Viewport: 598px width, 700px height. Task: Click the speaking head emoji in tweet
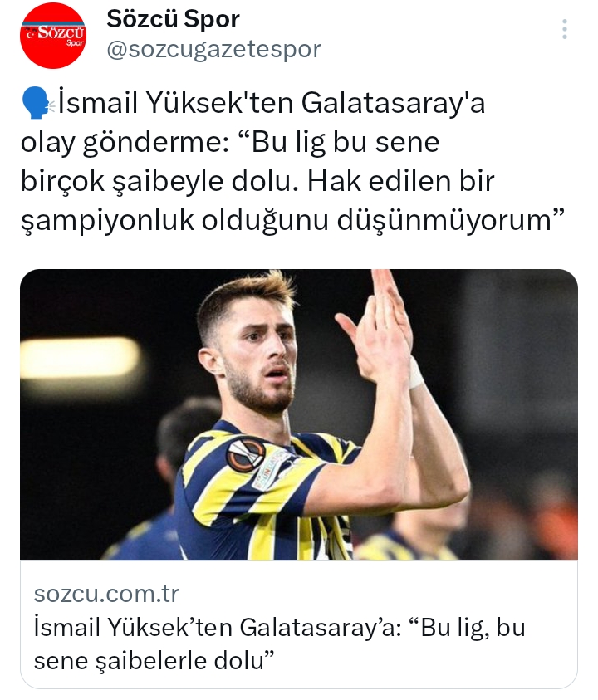click(x=37, y=103)
